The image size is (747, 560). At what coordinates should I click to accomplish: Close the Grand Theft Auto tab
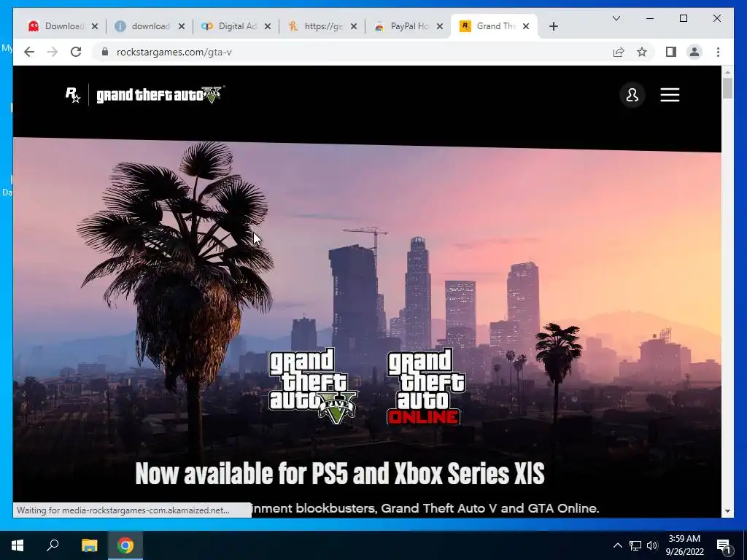click(526, 26)
